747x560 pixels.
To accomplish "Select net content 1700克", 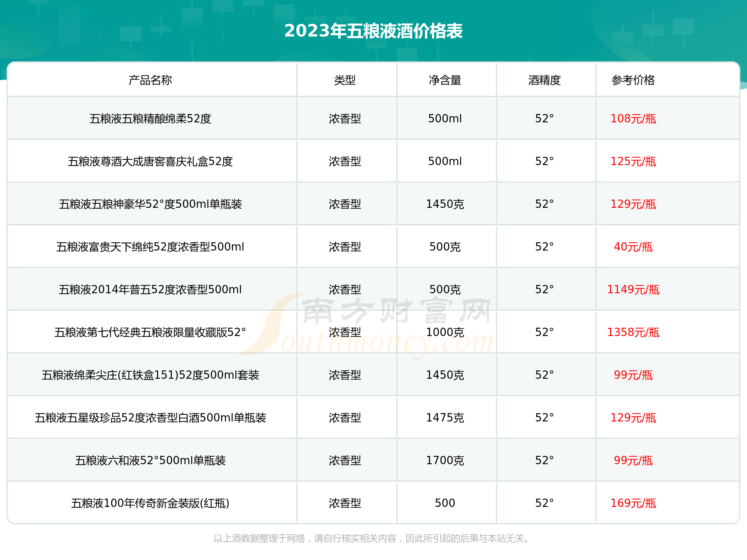I will pos(445,460).
